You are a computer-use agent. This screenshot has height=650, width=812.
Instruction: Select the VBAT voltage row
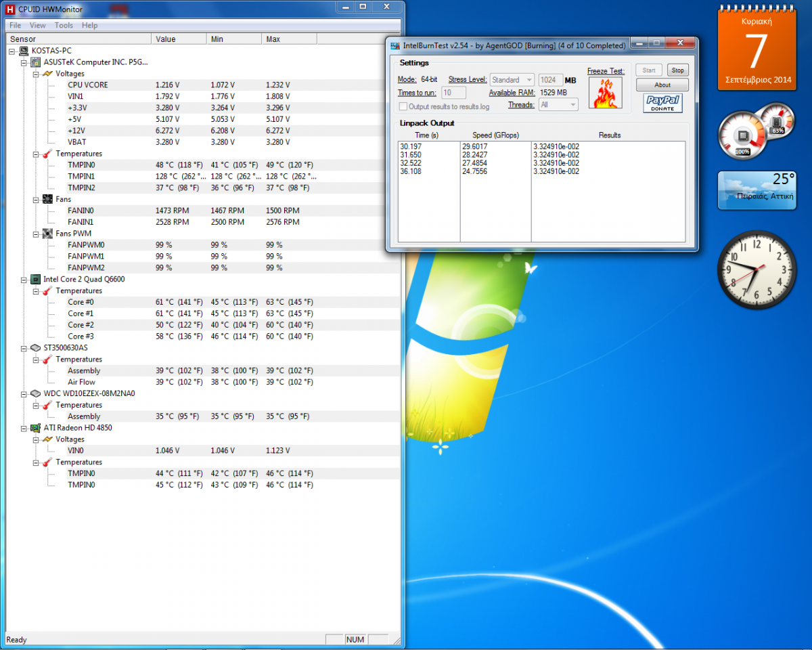point(203,142)
